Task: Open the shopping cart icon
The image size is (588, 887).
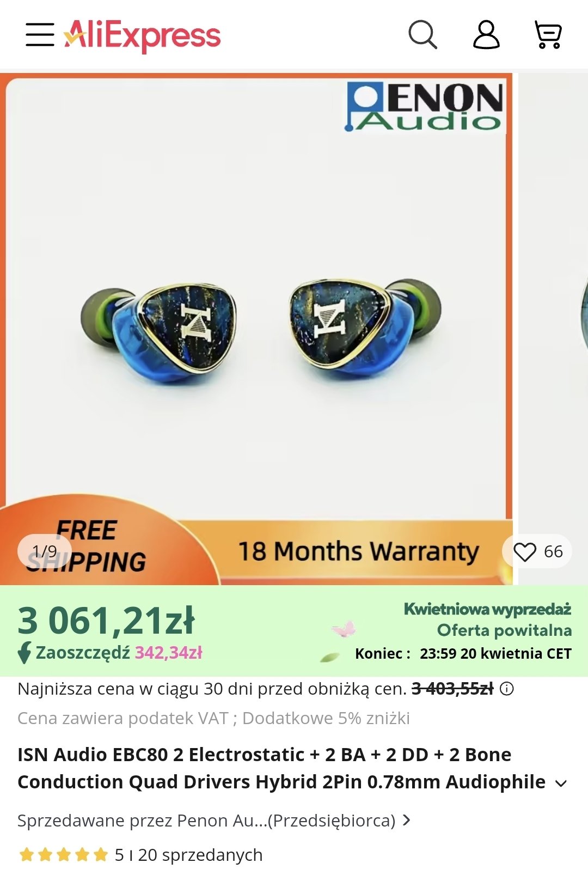Action: tap(548, 35)
